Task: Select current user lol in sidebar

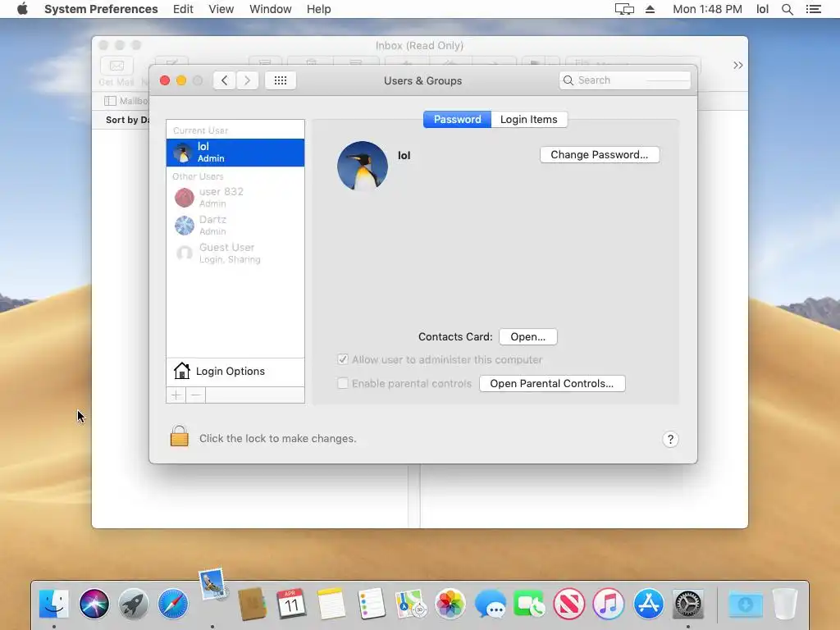Action: pos(235,152)
